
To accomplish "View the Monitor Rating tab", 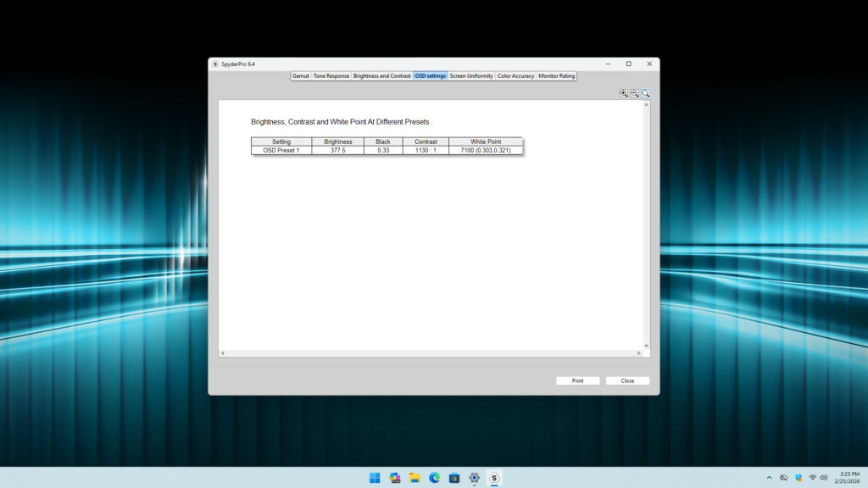I will tap(557, 76).
